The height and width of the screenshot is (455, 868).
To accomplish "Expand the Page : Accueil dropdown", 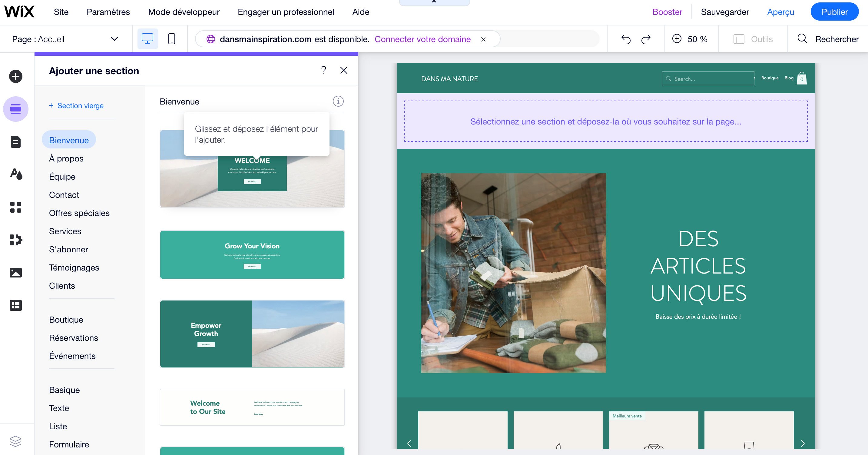I will (66, 39).
